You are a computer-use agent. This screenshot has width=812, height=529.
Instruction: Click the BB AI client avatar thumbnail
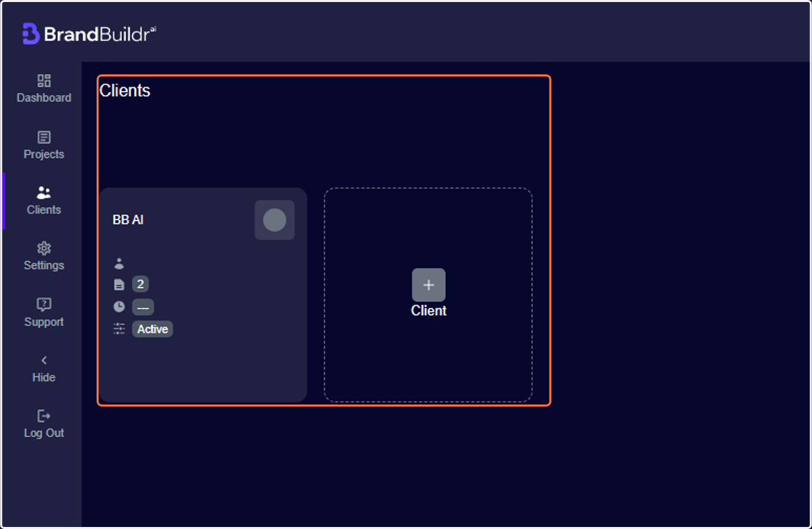[x=275, y=220]
